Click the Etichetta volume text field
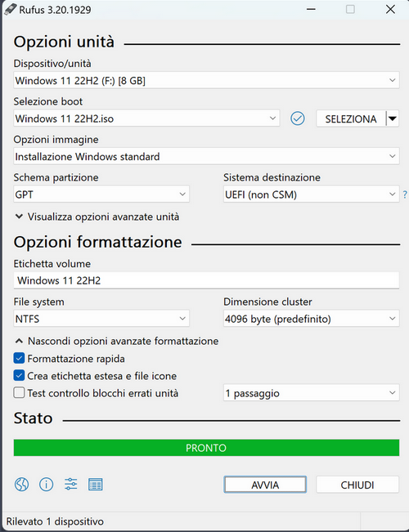Image resolution: width=409 pixels, height=532 pixels. [206, 280]
